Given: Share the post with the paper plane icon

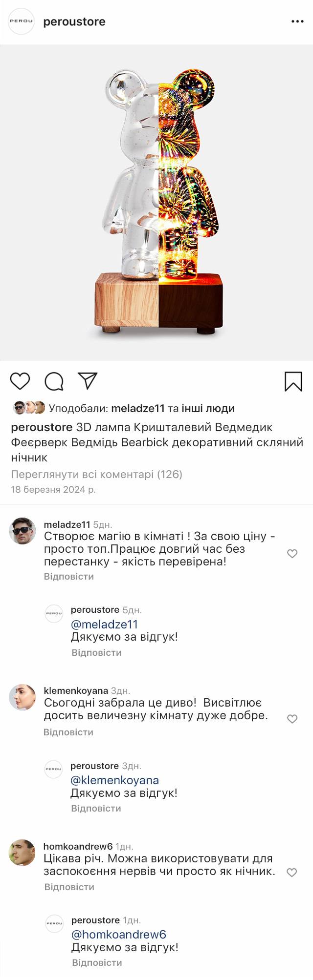Looking at the screenshot, I should tap(88, 381).
